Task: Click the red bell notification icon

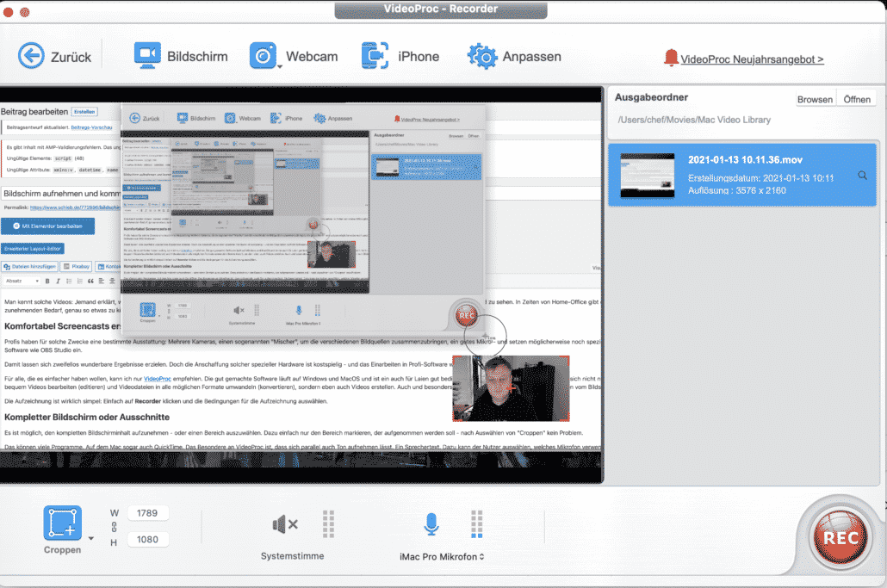Action: tap(671, 58)
